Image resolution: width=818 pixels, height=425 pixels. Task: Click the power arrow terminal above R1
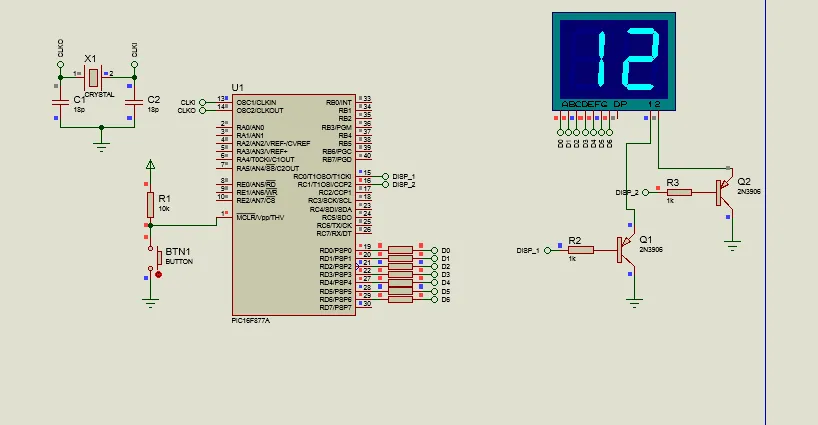(x=150, y=165)
